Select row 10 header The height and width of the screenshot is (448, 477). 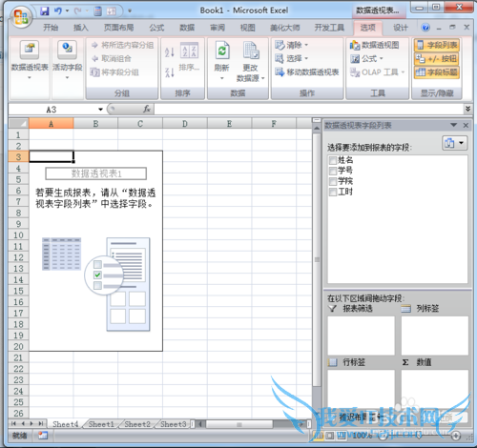(x=18, y=235)
